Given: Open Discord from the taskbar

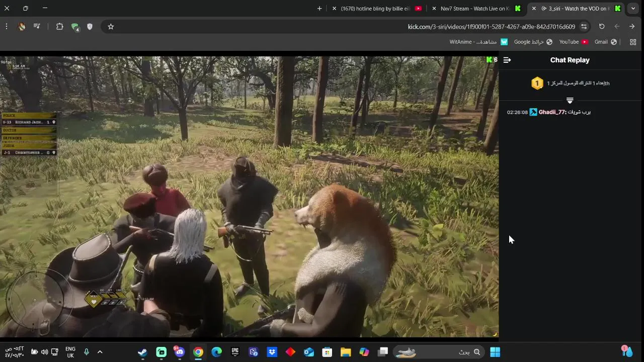Looking at the screenshot, I should point(180,352).
